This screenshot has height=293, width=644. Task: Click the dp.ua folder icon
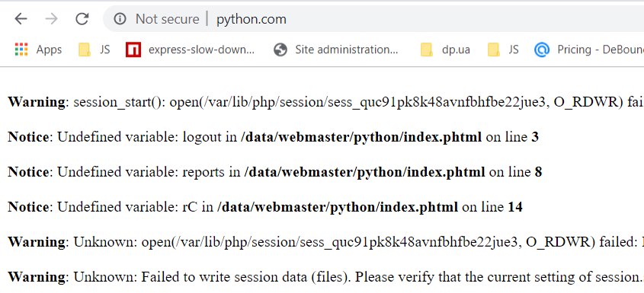[x=427, y=49]
